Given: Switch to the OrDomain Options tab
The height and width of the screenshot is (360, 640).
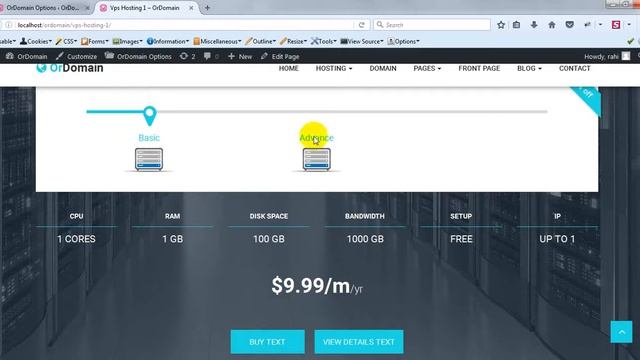Looking at the screenshot, I should [x=44, y=8].
